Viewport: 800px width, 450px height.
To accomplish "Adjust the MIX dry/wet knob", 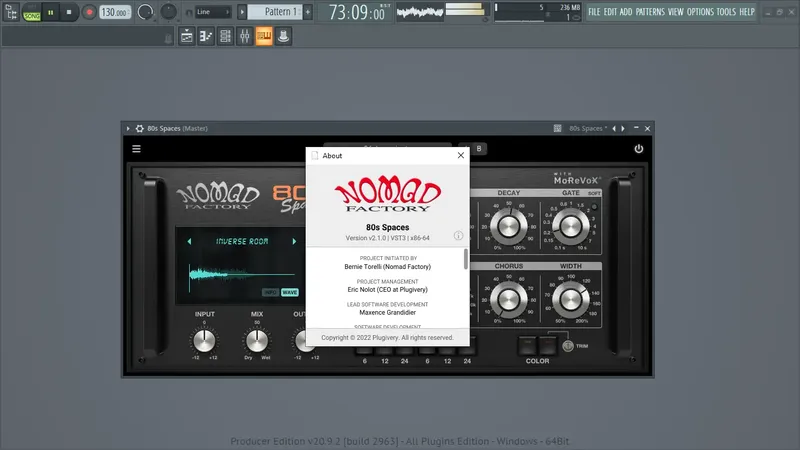I will [x=257, y=341].
